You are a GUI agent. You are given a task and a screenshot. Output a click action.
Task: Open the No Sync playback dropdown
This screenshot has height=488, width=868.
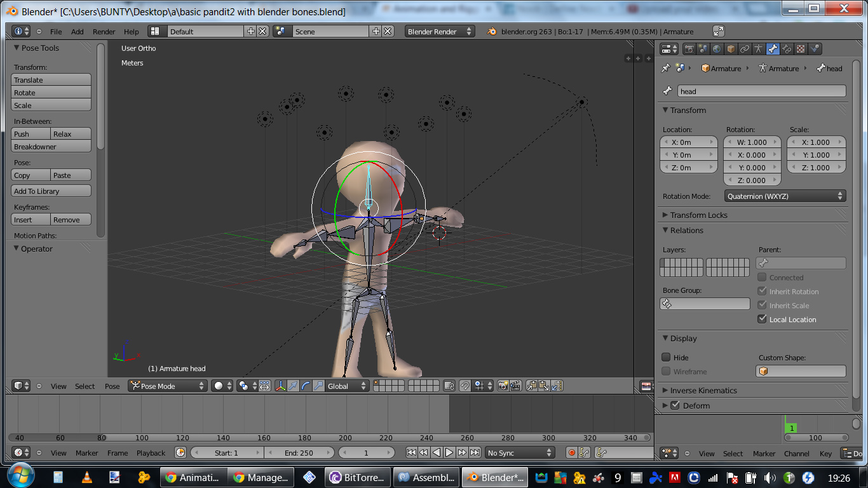520,453
